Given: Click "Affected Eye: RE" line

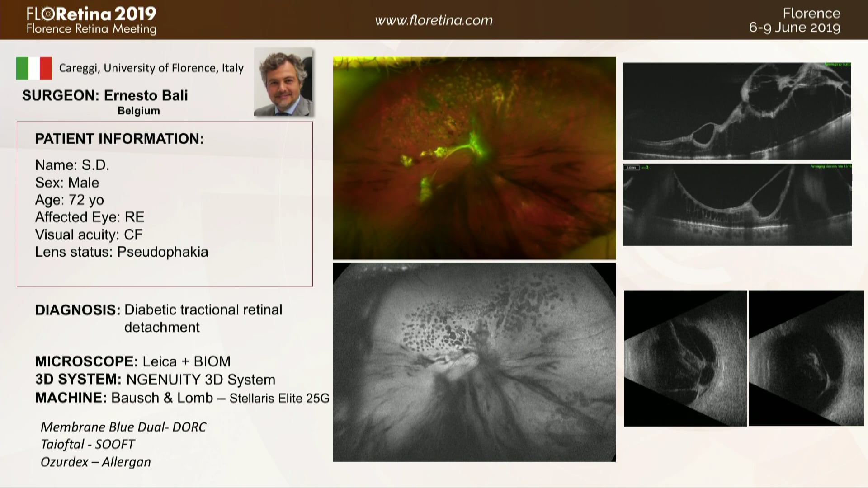Looking at the screenshot, I should [x=90, y=217].
